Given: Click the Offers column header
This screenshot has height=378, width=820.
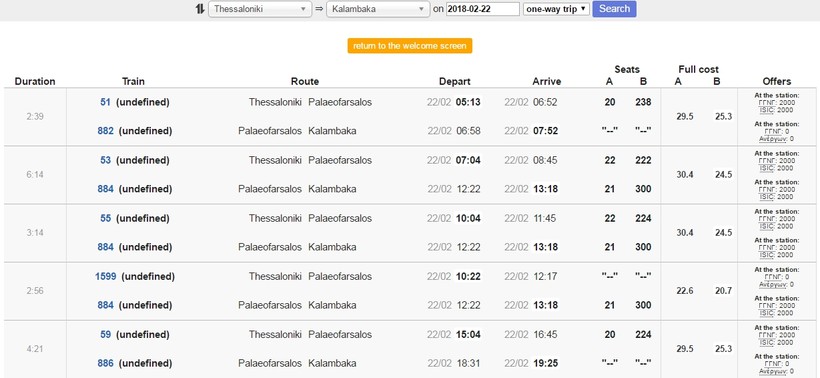Looking at the screenshot, I should tap(777, 82).
